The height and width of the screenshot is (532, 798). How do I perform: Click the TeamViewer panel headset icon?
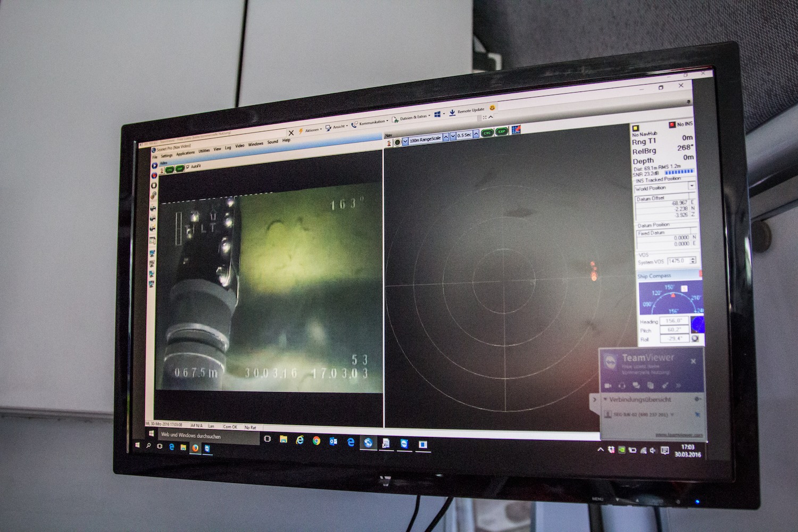coord(622,386)
